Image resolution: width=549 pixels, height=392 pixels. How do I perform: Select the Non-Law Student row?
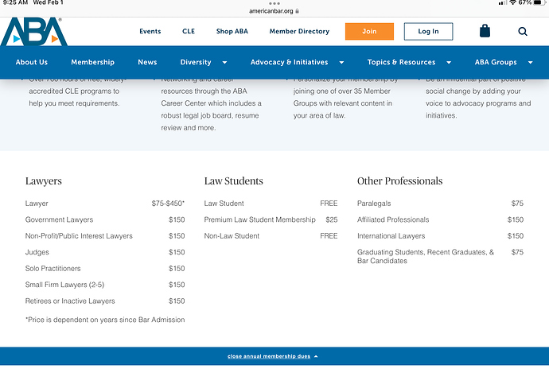[x=271, y=236]
